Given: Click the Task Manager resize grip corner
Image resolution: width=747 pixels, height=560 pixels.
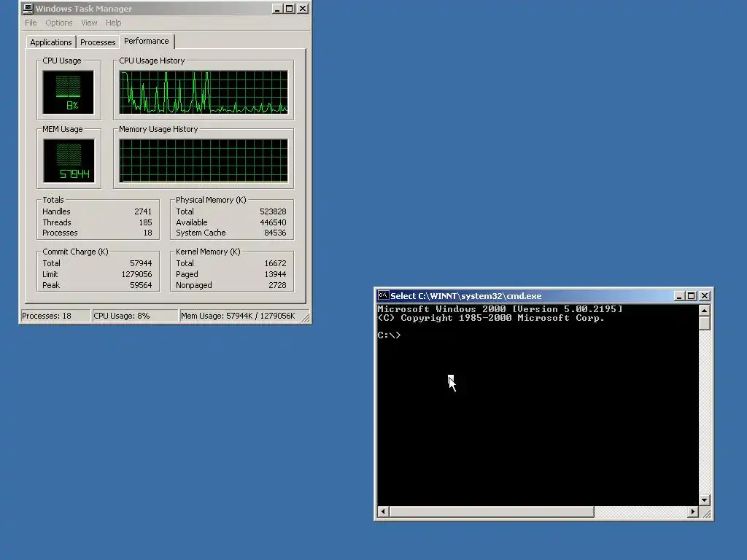Looking at the screenshot, I should click(x=306, y=316).
